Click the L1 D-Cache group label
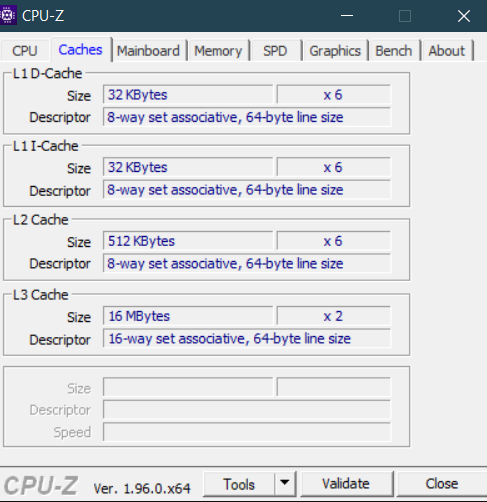The height and width of the screenshot is (502, 487). point(47,73)
